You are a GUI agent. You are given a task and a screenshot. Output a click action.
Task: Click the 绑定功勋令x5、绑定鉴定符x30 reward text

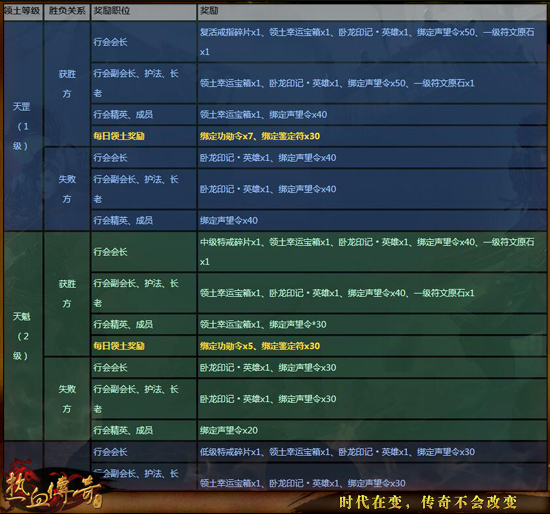[x=260, y=346]
